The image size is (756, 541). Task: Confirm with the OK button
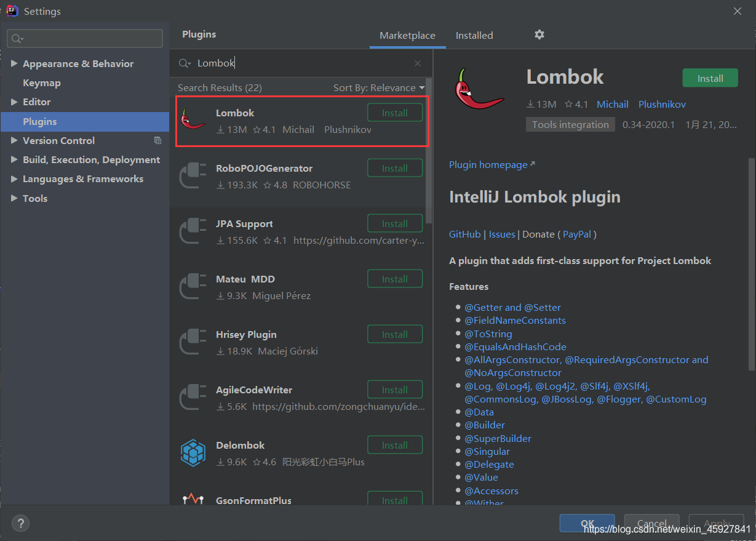587,523
